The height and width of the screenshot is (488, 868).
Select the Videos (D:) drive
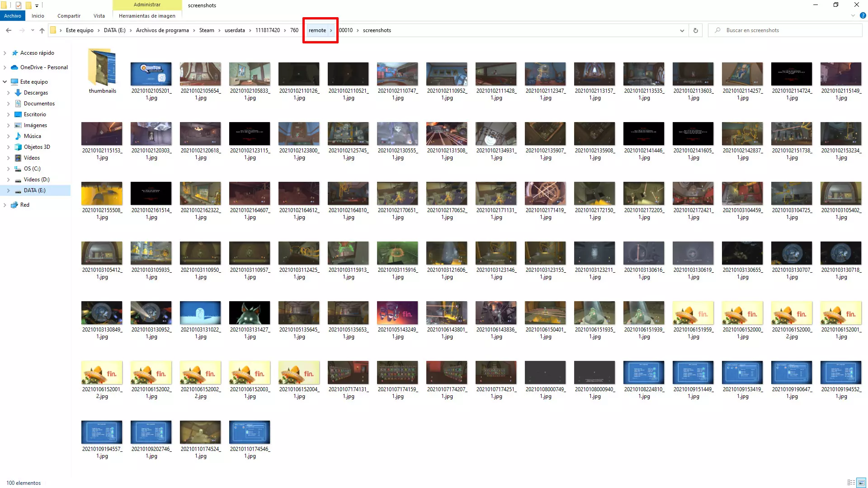pos(32,180)
